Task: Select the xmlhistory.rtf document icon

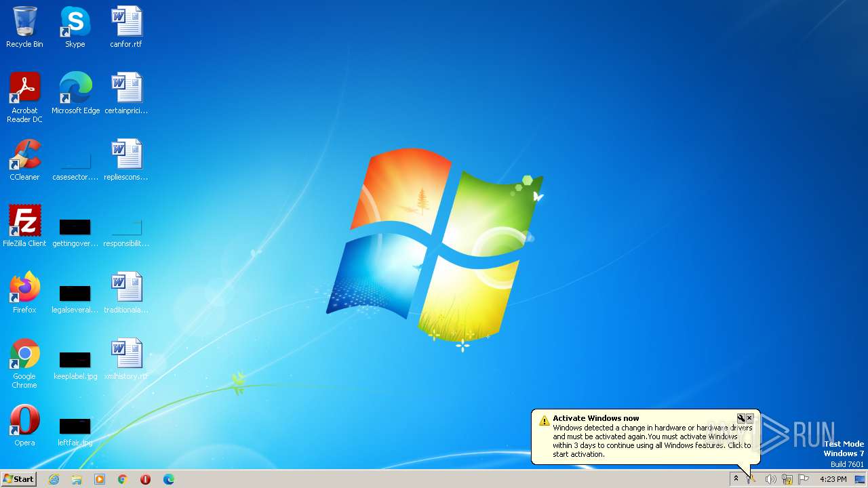Action: [x=126, y=359]
